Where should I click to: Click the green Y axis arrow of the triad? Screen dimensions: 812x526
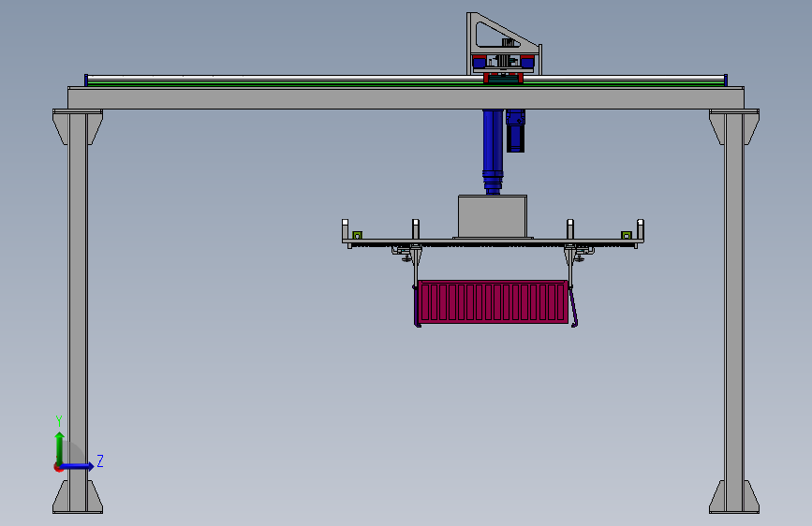(x=60, y=447)
